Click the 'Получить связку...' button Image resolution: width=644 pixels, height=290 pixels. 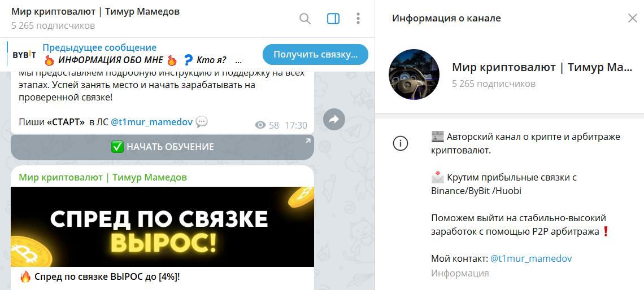click(x=315, y=55)
